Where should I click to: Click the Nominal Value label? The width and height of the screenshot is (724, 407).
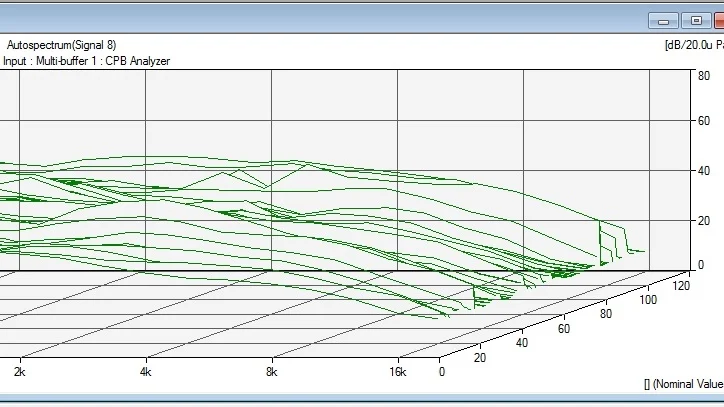tap(684, 384)
